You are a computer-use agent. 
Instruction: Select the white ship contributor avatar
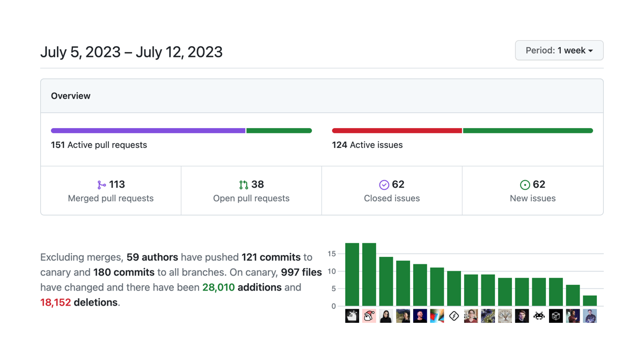click(x=352, y=316)
